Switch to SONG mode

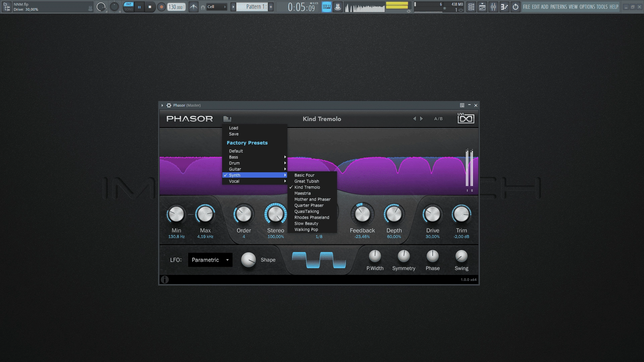point(128,9)
